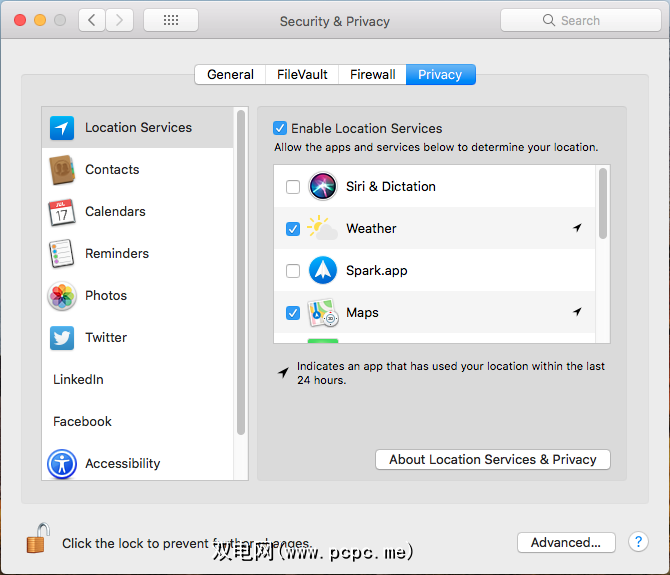Viewport: 670px width, 575px height.
Task: Click the Advanced... button
Action: click(x=566, y=543)
